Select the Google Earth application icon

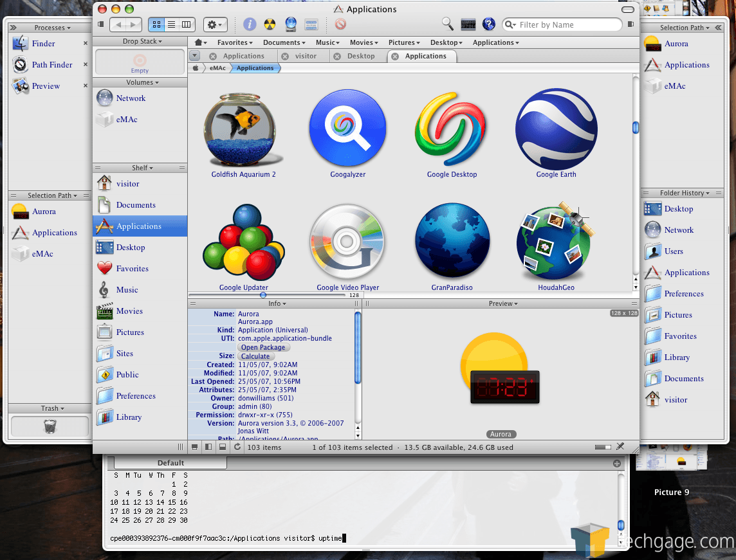click(x=557, y=129)
